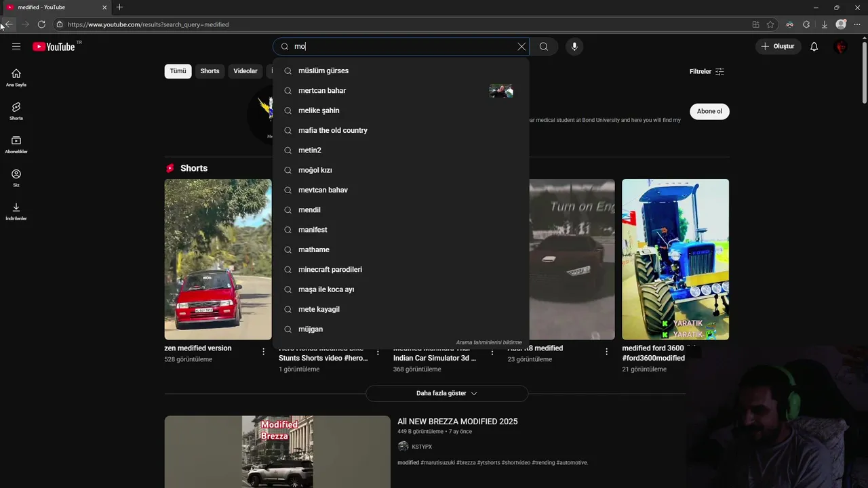
Task: Go to Ana Sayfa in sidebar
Action: click(x=16, y=78)
